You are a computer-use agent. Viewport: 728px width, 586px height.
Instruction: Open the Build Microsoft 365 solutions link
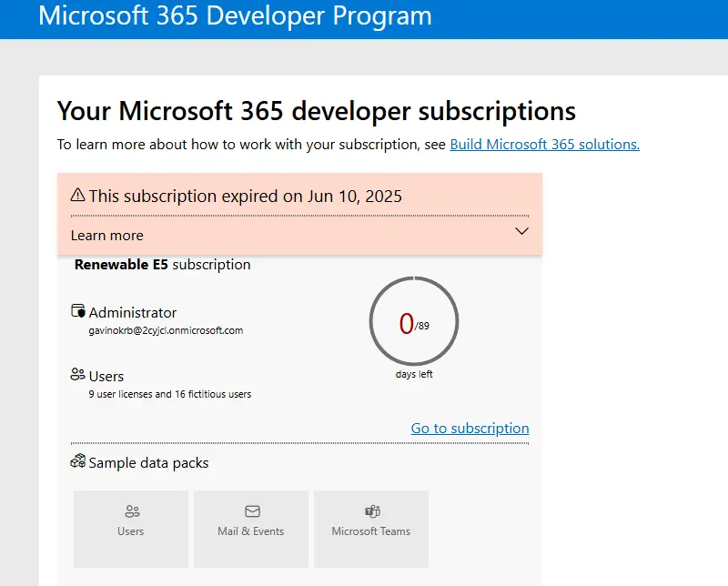[544, 145]
